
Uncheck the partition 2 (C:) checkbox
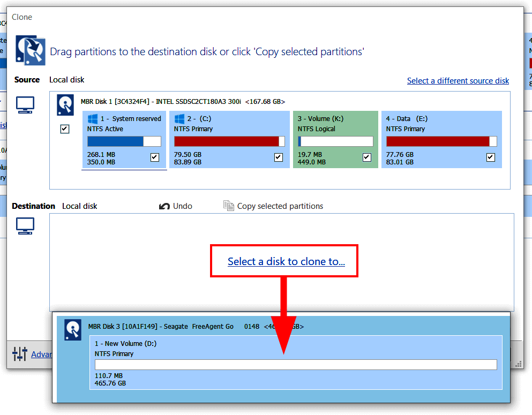pos(278,157)
